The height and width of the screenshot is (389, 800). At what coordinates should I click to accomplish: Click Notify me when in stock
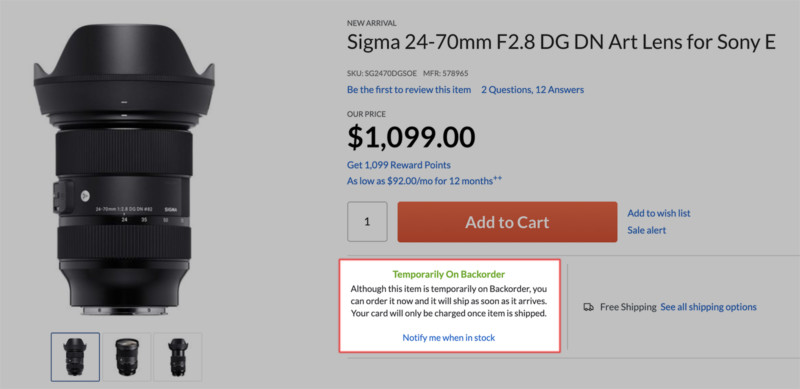pos(449,337)
